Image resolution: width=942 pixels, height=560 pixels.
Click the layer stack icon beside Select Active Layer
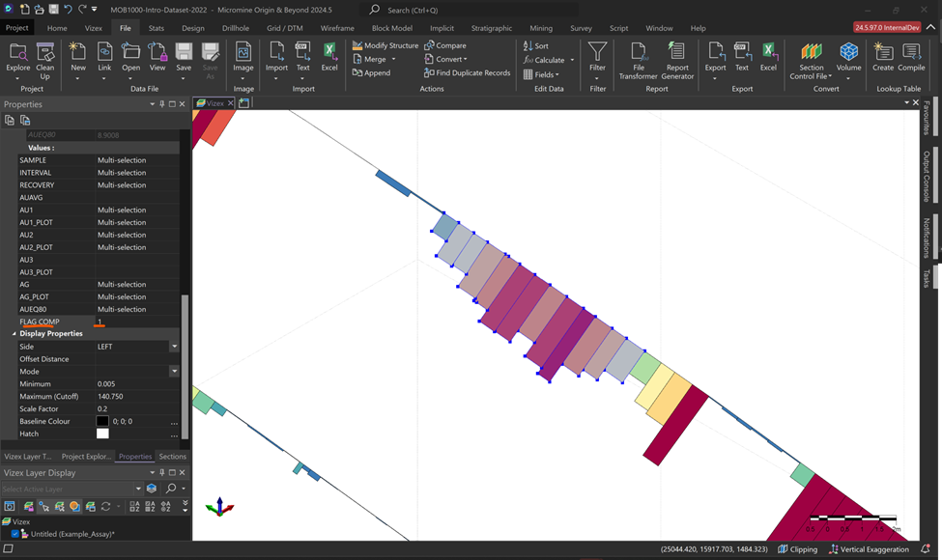coord(152,489)
